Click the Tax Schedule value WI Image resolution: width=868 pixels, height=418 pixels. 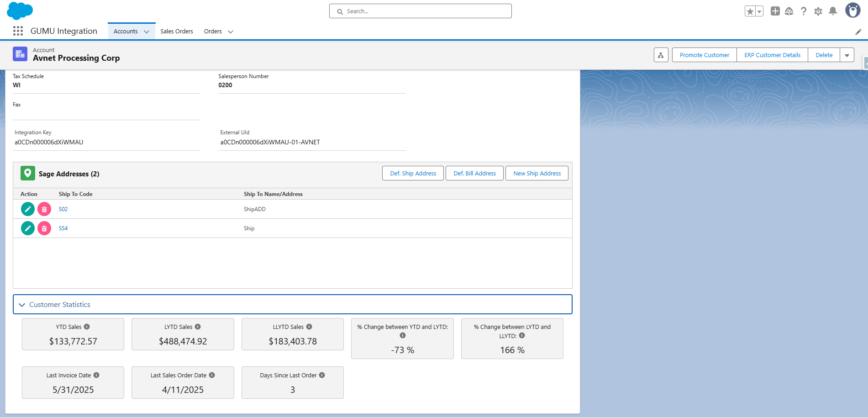[x=16, y=85]
